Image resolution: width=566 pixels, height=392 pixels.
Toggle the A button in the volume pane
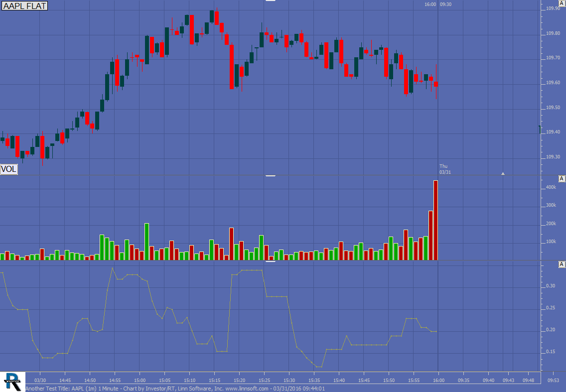point(562,179)
